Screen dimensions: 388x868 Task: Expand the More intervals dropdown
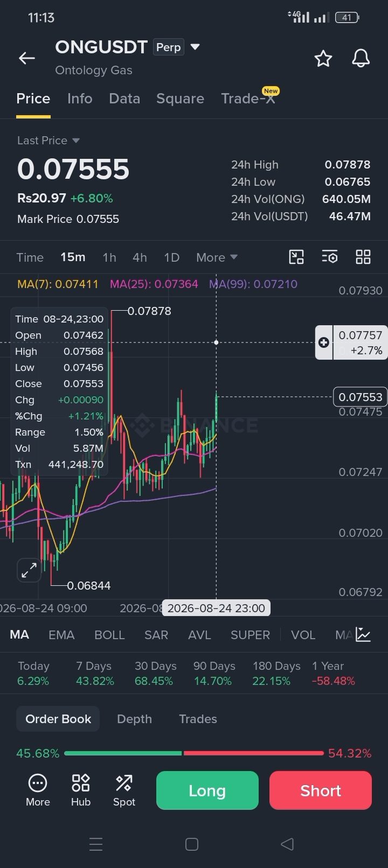click(217, 257)
